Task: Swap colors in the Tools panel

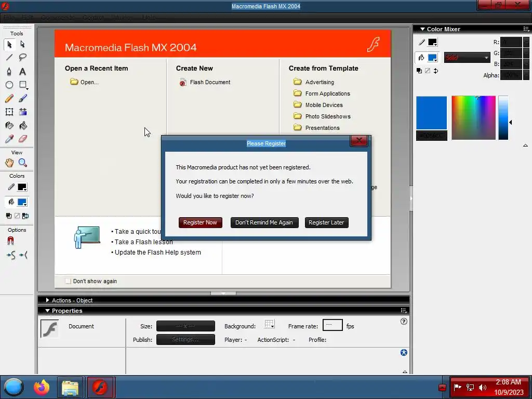Action: (x=25, y=216)
